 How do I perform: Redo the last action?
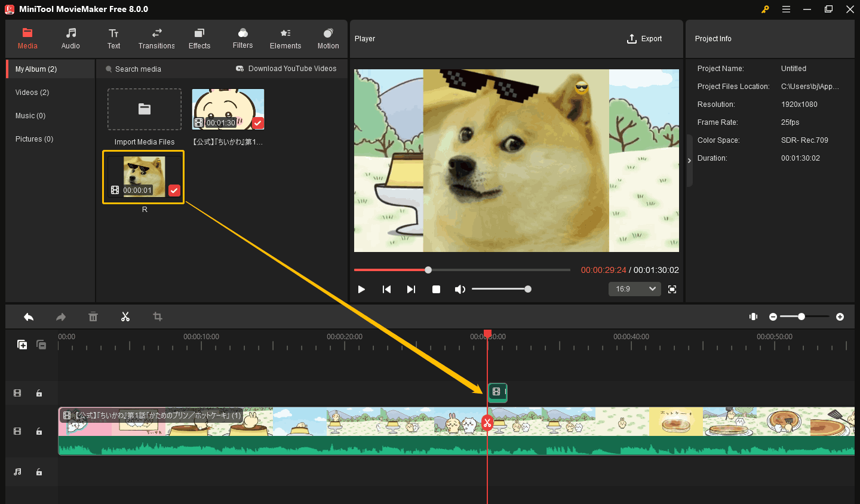click(x=61, y=316)
